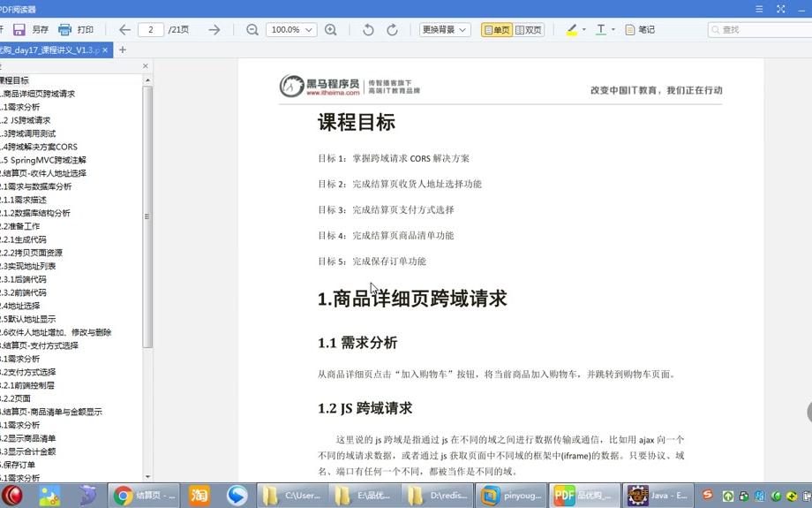Image resolution: width=812 pixels, height=508 pixels.
Task: Open 结算页-收件人地址选择 outline entry
Action: (x=43, y=173)
